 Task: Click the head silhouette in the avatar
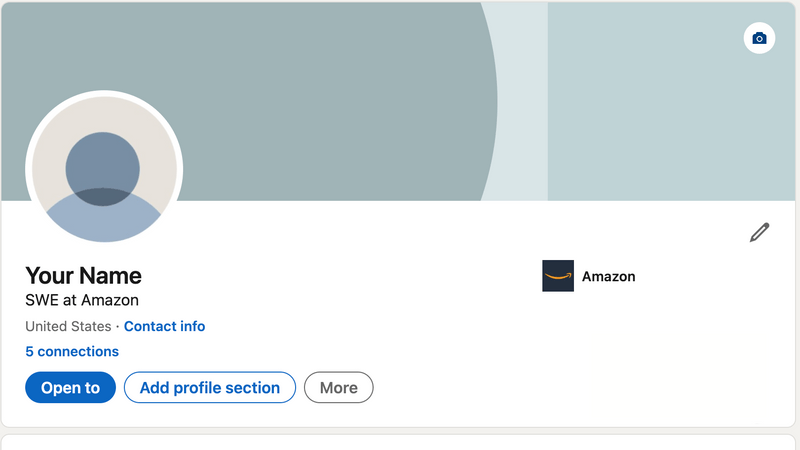tap(103, 163)
